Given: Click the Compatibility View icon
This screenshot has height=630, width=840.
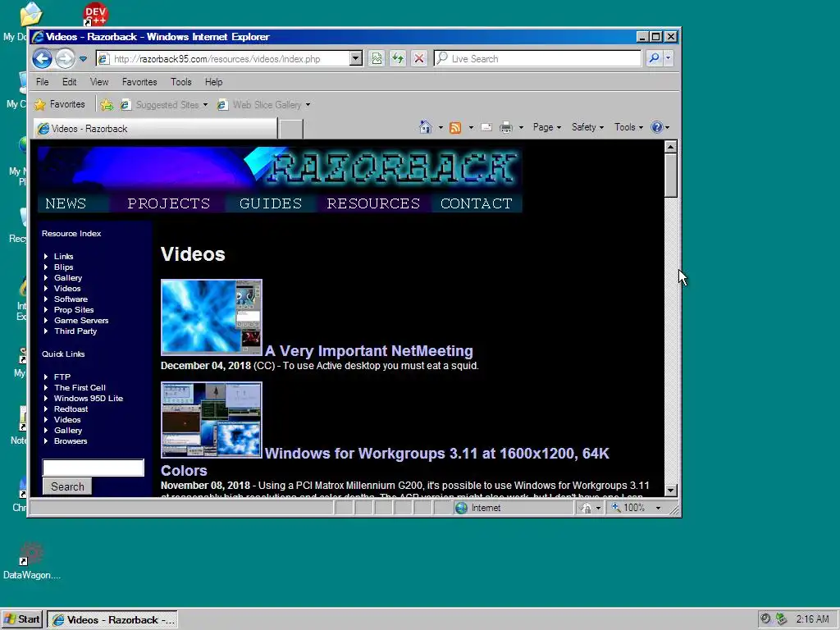Looking at the screenshot, I should tap(377, 58).
